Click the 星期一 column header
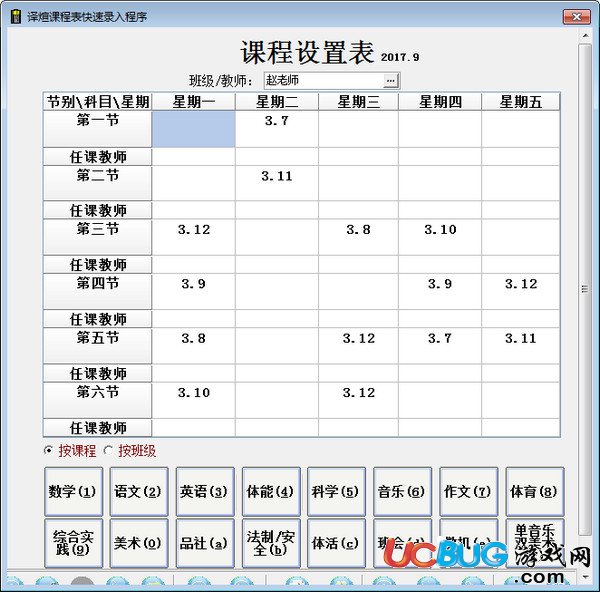The width and height of the screenshot is (600, 592). pos(194,102)
